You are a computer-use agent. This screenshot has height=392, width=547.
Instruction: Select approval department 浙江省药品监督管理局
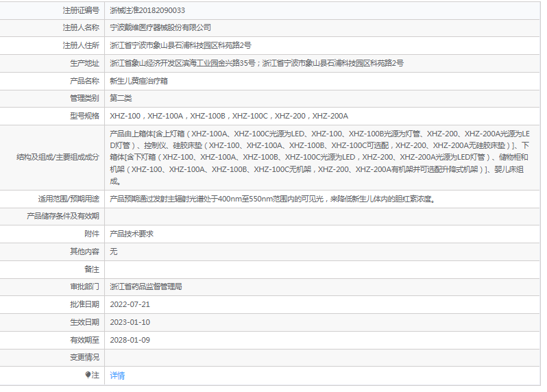[146, 286]
